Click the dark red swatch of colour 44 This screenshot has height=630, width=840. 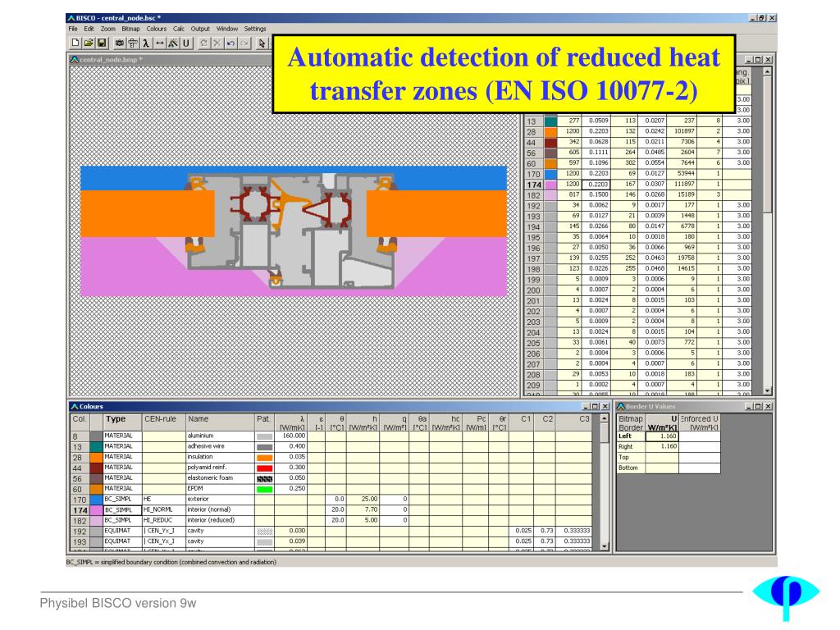tap(96, 468)
